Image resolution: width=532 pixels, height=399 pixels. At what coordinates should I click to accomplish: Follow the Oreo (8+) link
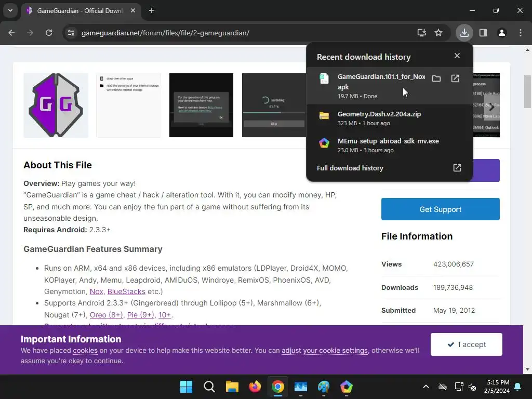(107, 315)
